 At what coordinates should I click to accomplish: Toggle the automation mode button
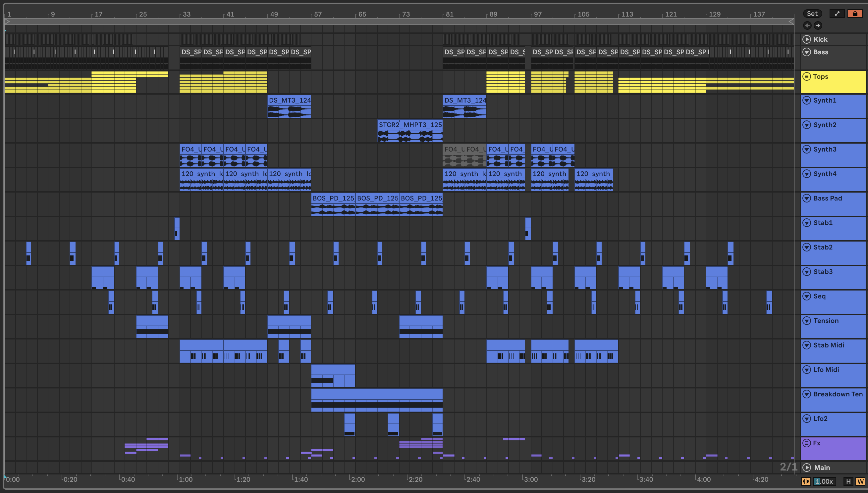[x=837, y=14]
